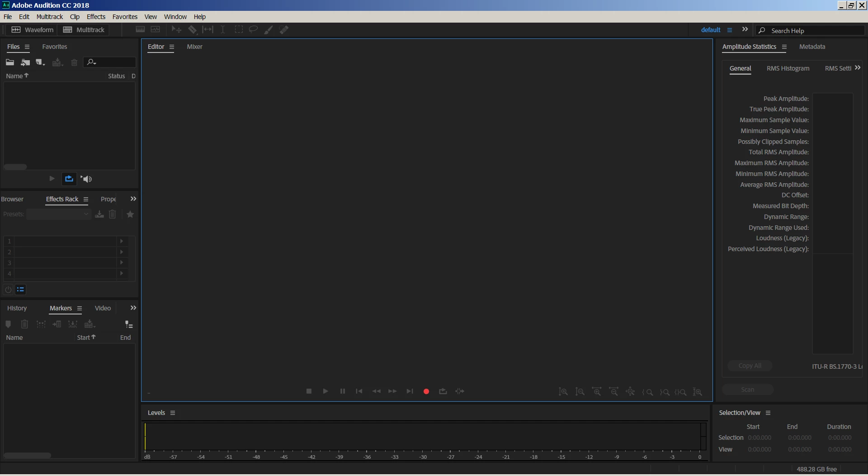Click Import File icon in Files panel
Viewport: 868px width, 476px height.
pyautogui.click(x=25, y=62)
